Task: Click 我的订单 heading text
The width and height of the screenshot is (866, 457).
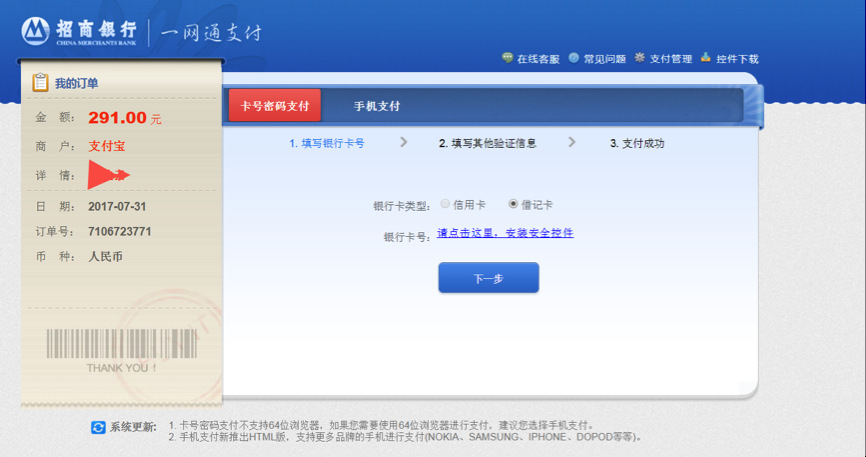Action: tap(77, 83)
